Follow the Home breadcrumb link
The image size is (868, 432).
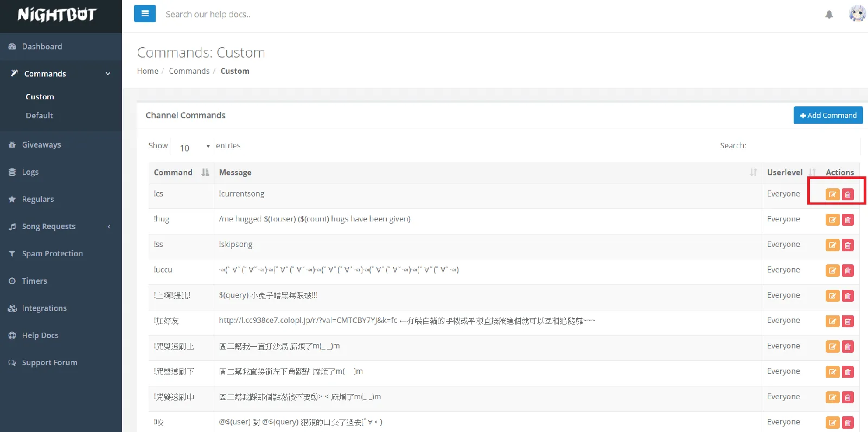[148, 71]
